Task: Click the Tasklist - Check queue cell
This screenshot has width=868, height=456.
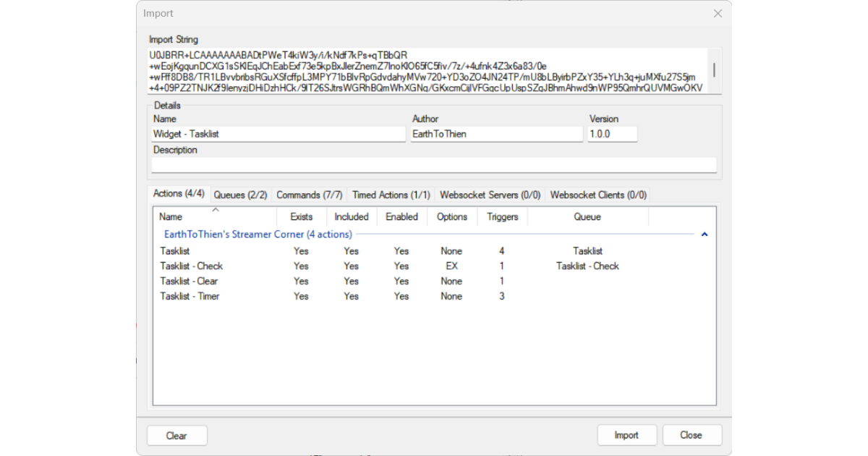Action: click(x=587, y=266)
